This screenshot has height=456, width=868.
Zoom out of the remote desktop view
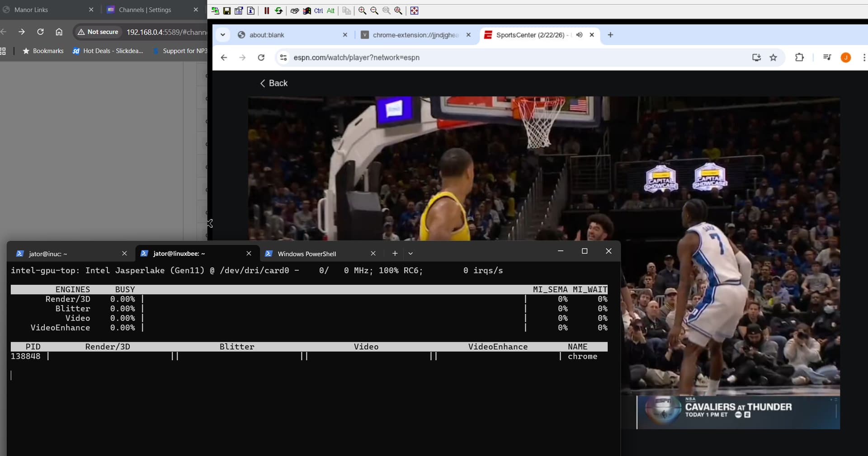(374, 10)
